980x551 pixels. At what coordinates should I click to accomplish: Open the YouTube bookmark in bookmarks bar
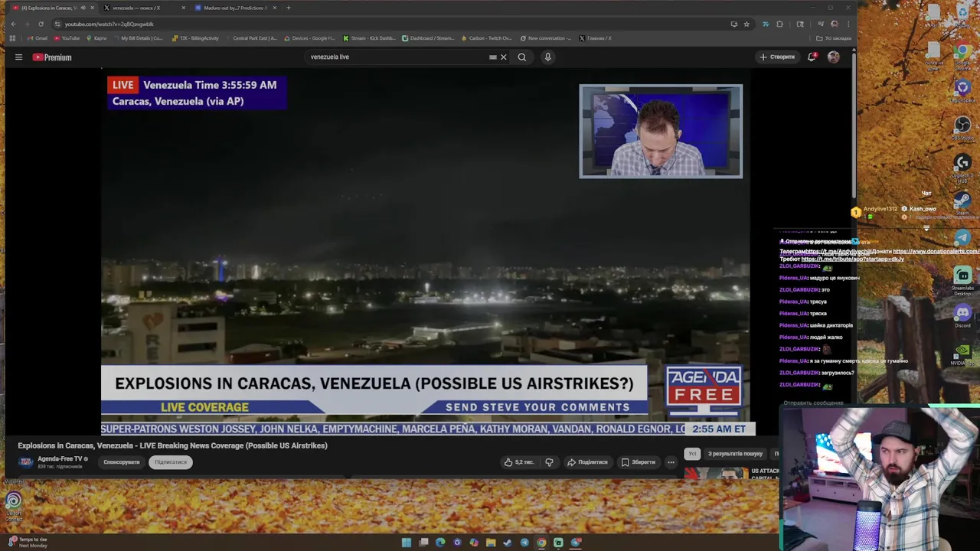coord(67,38)
